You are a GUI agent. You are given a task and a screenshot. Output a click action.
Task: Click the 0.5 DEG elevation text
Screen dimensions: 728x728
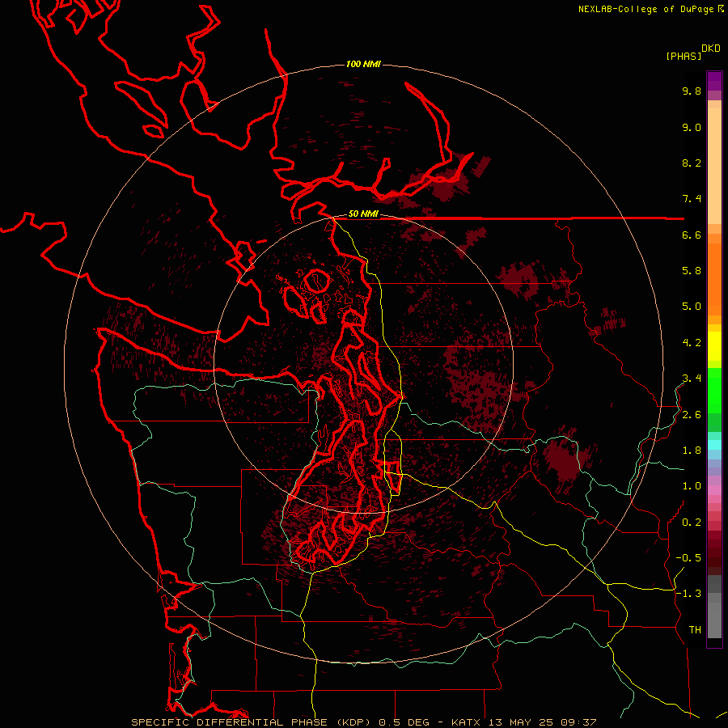[x=404, y=722]
